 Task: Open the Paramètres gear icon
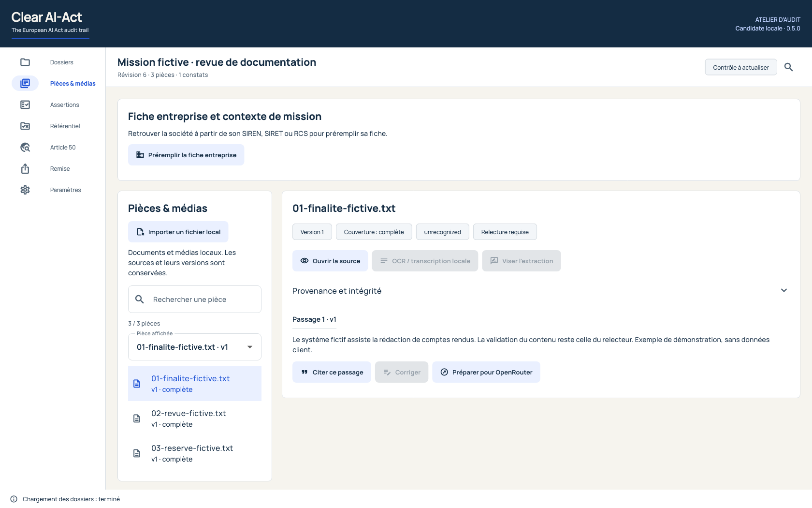point(25,190)
